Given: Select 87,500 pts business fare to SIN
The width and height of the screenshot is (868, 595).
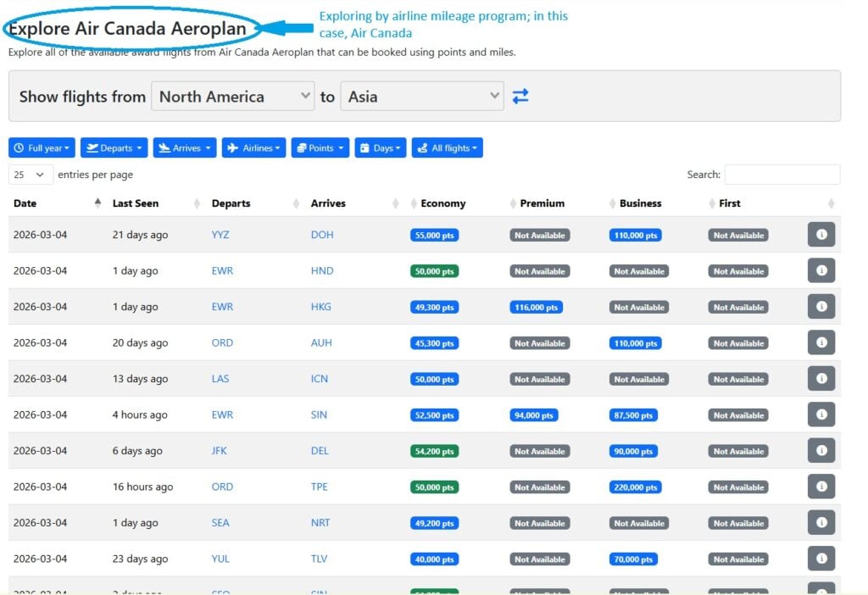Looking at the screenshot, I should coord(633,415).
